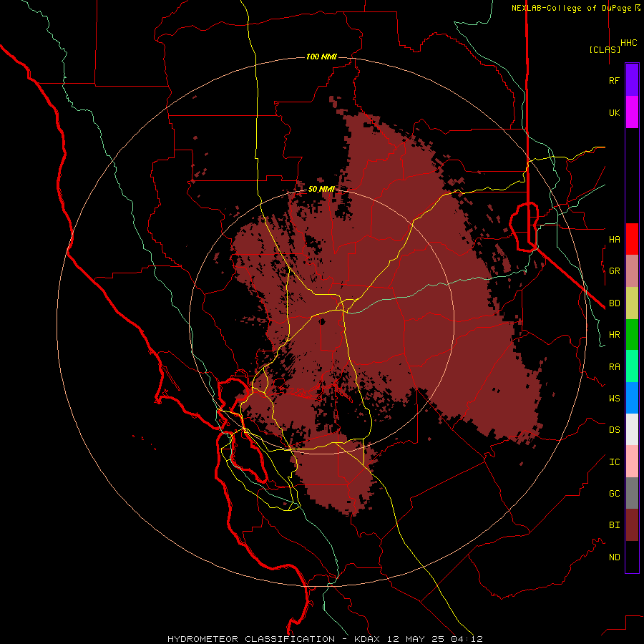The width and height of the screenshot is (644, 644).
Task: Click the UK magenta legend swatch
Action: [x=632, y=112]
